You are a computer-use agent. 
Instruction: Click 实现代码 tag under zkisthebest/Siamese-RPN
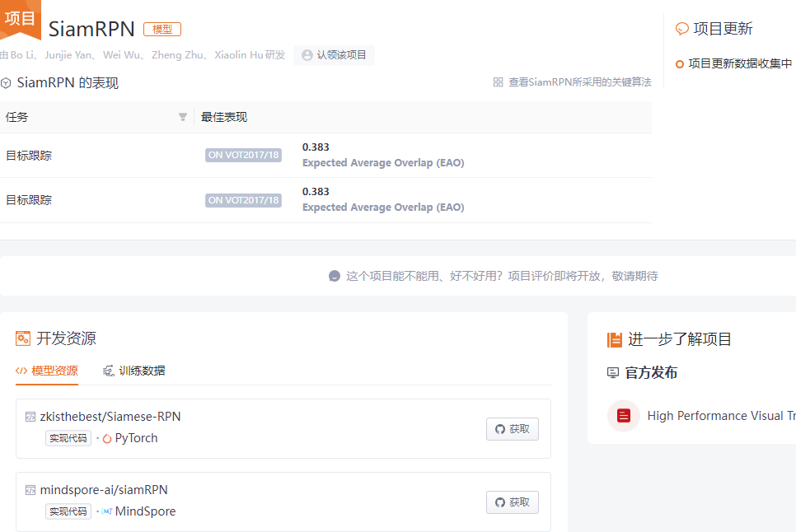click(x=68, y=438)
